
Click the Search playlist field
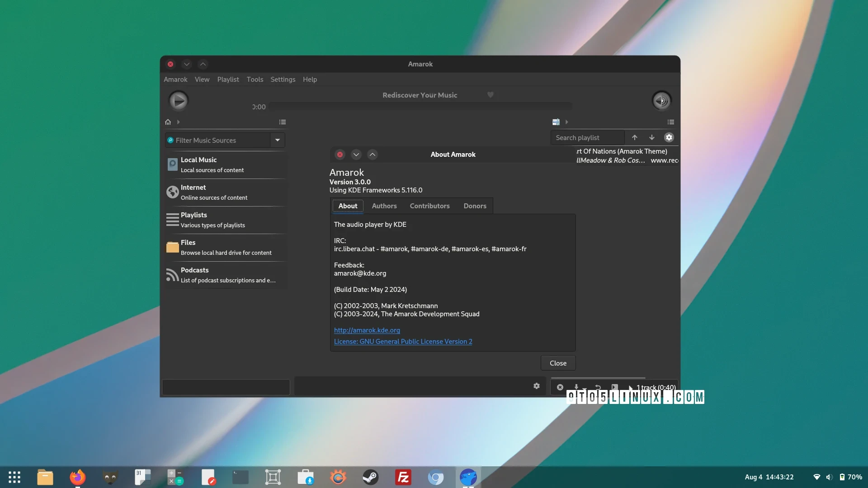[x=587, y=137]
